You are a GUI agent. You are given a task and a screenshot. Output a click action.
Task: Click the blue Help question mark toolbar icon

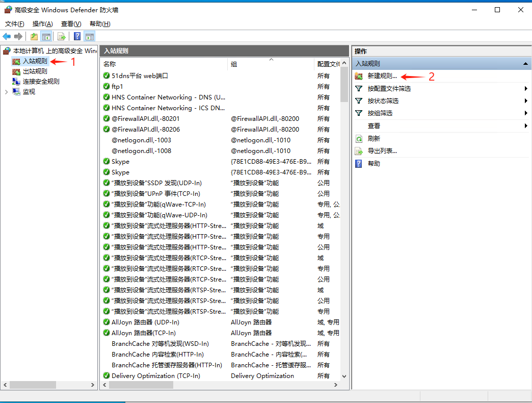click(x=77, y=36)
